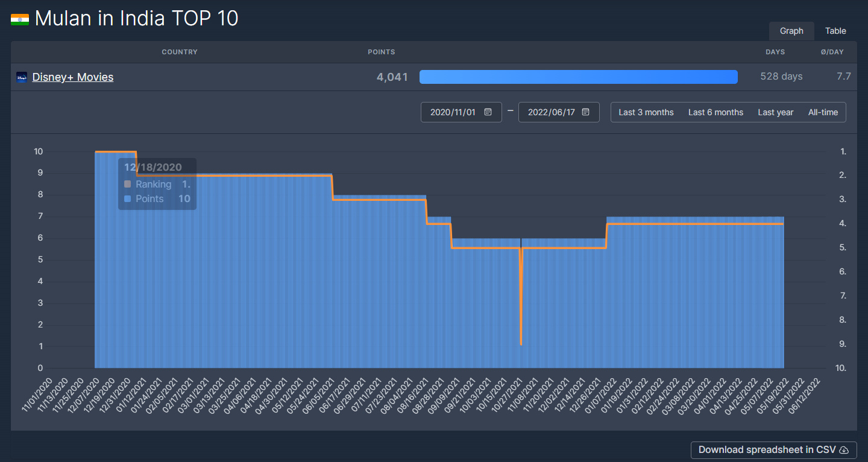Click the 08/16/2021 axis label

[413, 395]
